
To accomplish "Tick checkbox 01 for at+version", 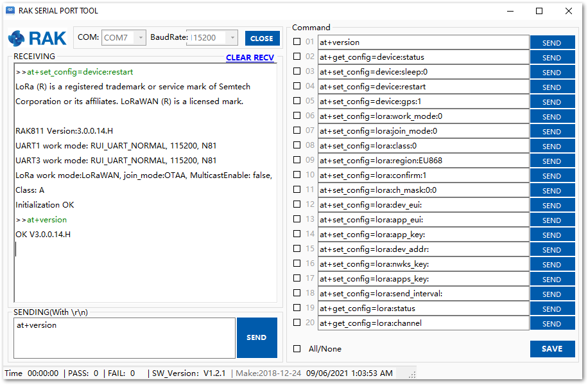I will click(297, 42).
